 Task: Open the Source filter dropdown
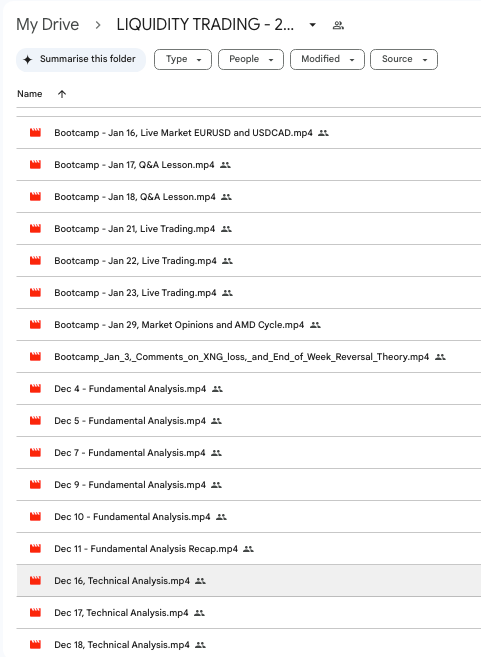tap(404, 59)
